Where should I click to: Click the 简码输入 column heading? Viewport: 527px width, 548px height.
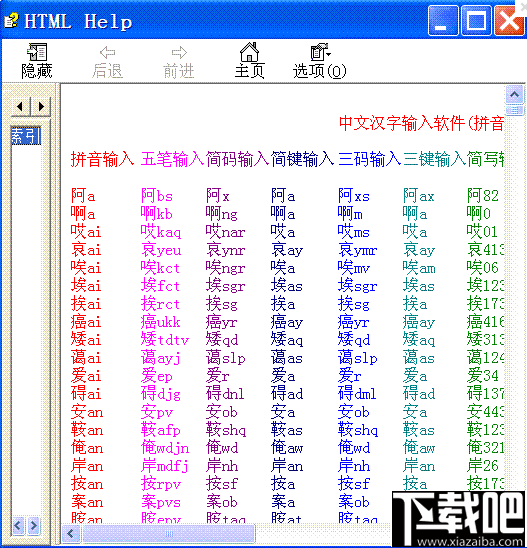237,159
